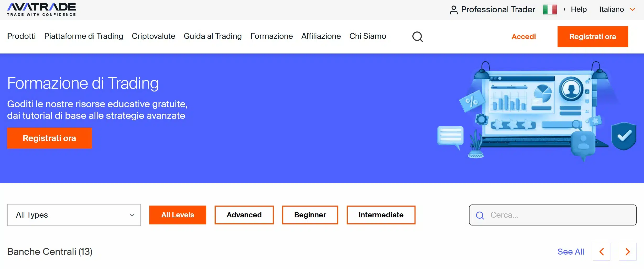Filter courses by Advanced level
This screenshot has height=269, width=644.
pyautogui.click(x=244, y=215)
